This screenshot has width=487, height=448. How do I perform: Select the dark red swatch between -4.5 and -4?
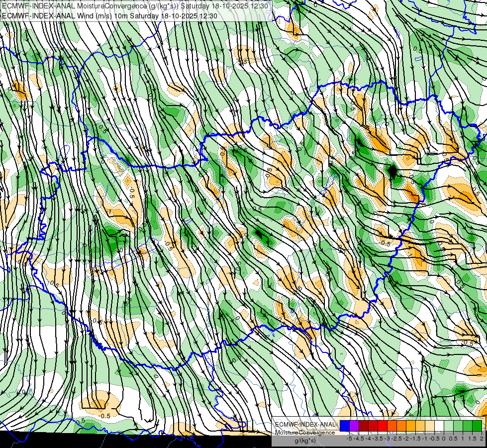click(364, 426)
